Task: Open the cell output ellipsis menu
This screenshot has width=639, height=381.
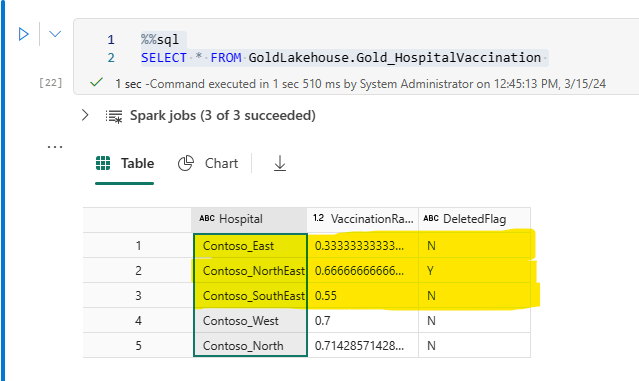Action: (x=55, y=147)
